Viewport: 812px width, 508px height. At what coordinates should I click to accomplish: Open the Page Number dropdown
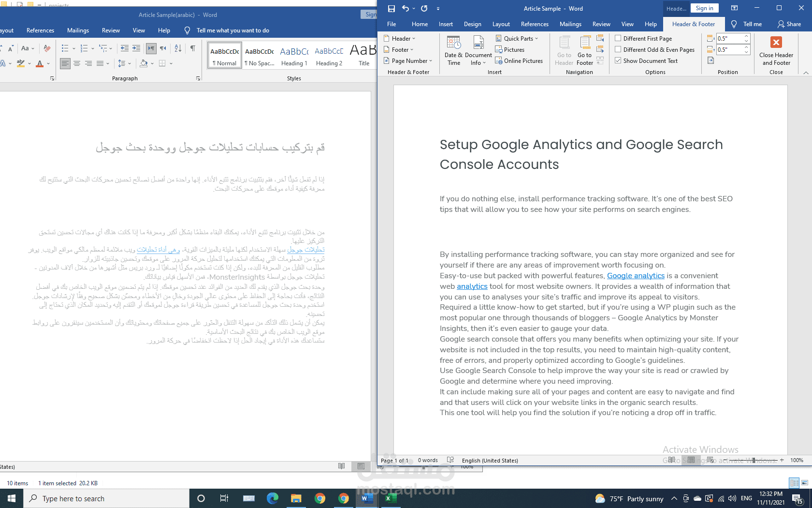point(407,60)
